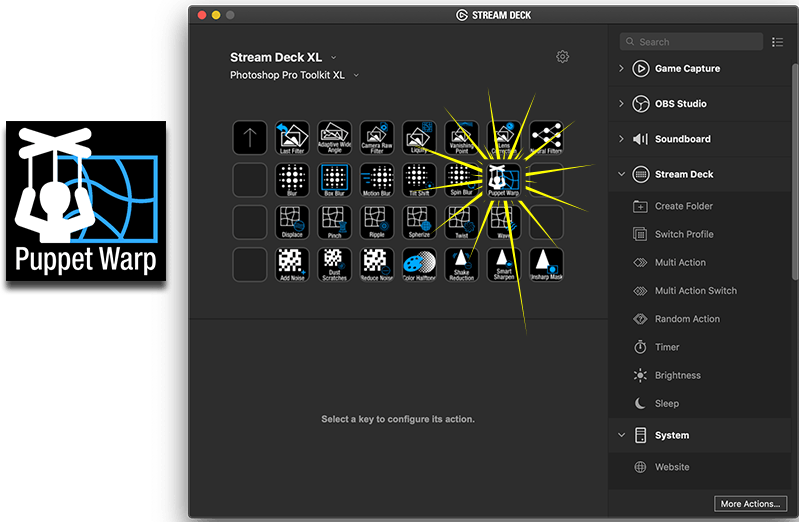Select the Ripple key
This screenshot has width=799, height=522.
[377, 222]
